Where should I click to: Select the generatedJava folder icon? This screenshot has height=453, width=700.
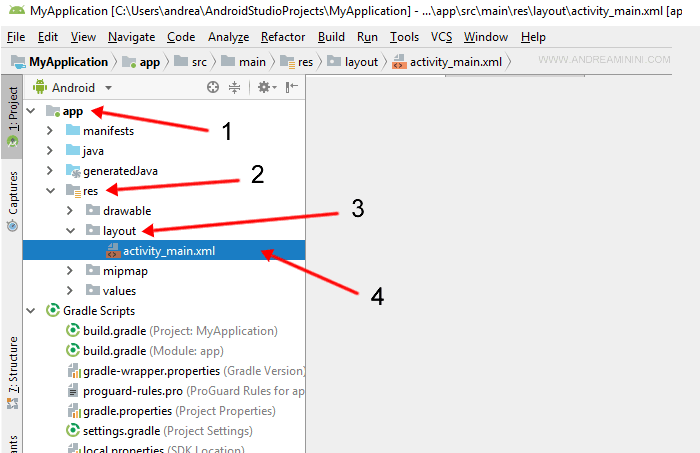(x=73, y=170)
